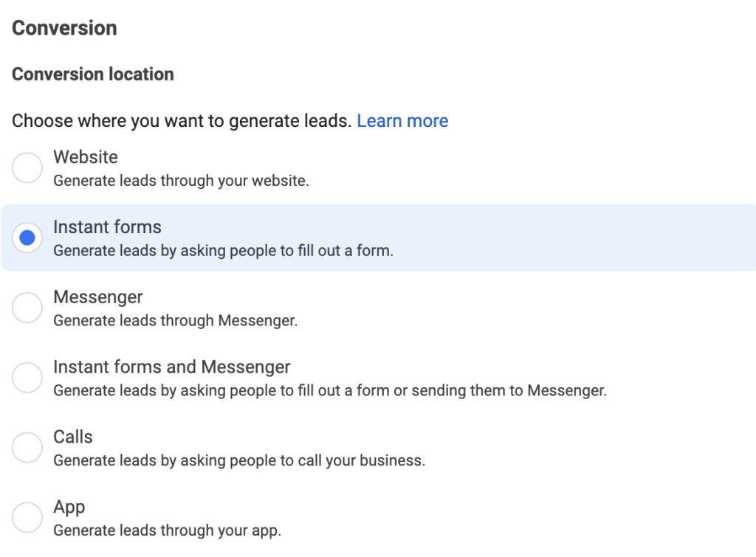Click 'Generate leads through your website' description

click(x=181, y=181)
